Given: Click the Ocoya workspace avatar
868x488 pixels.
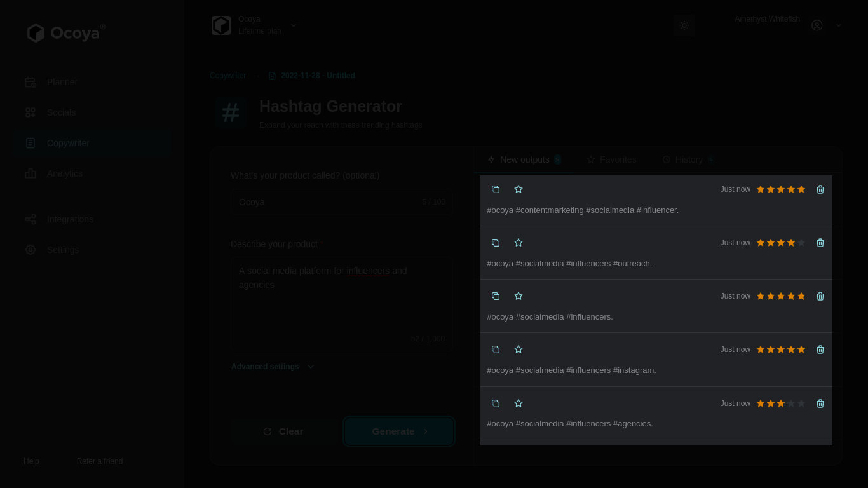Looking at the screenshot, I should [221, 25].
